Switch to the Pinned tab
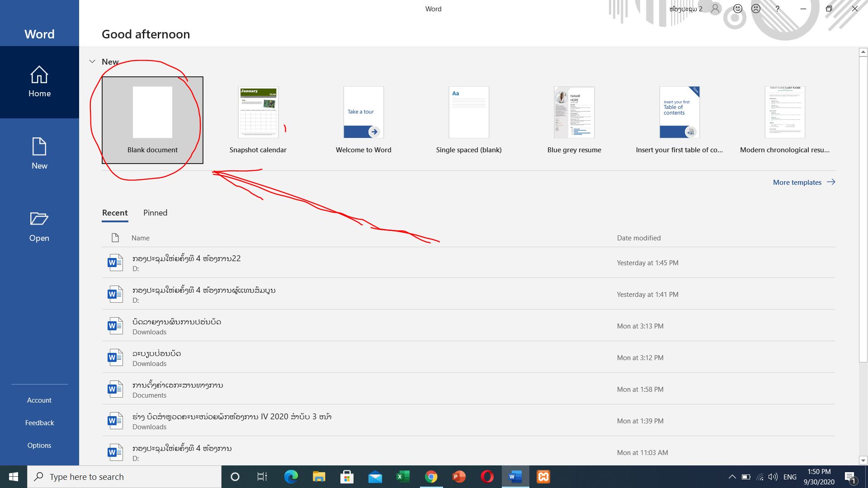 point(155,213)
